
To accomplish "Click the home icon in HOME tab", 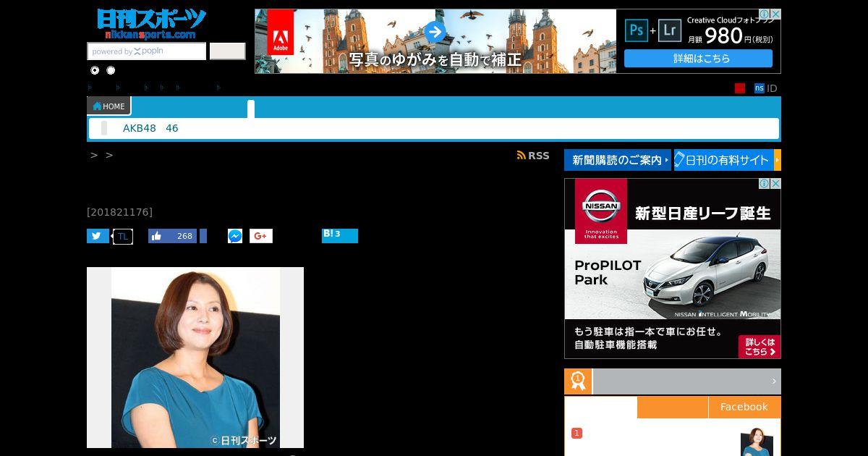I will point(97,106).
